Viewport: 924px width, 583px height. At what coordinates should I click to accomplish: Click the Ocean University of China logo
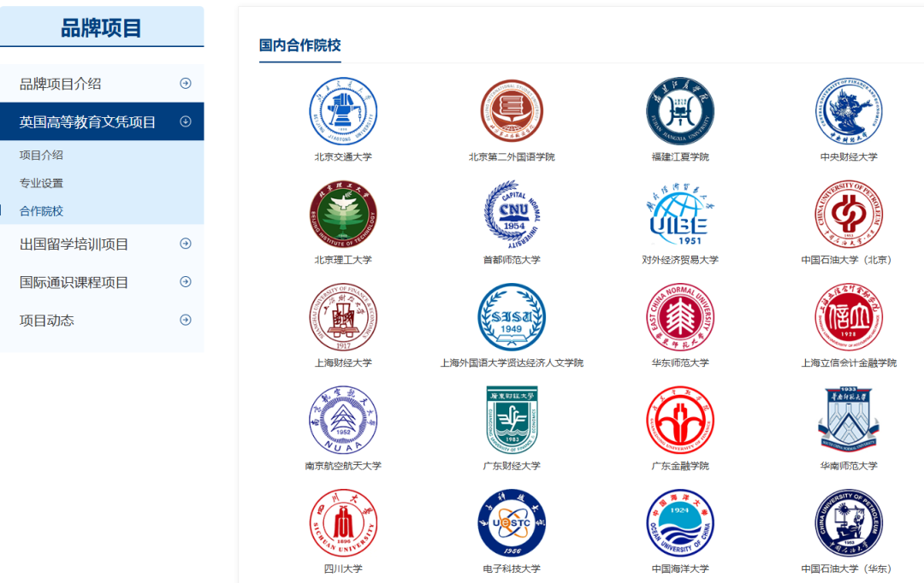click(x=680, y=523)
